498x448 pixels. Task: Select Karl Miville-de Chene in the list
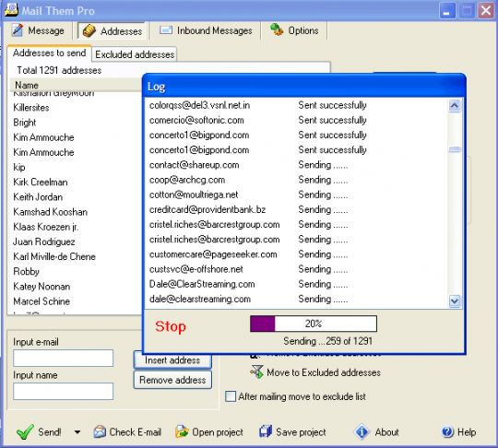coord(54,256)
